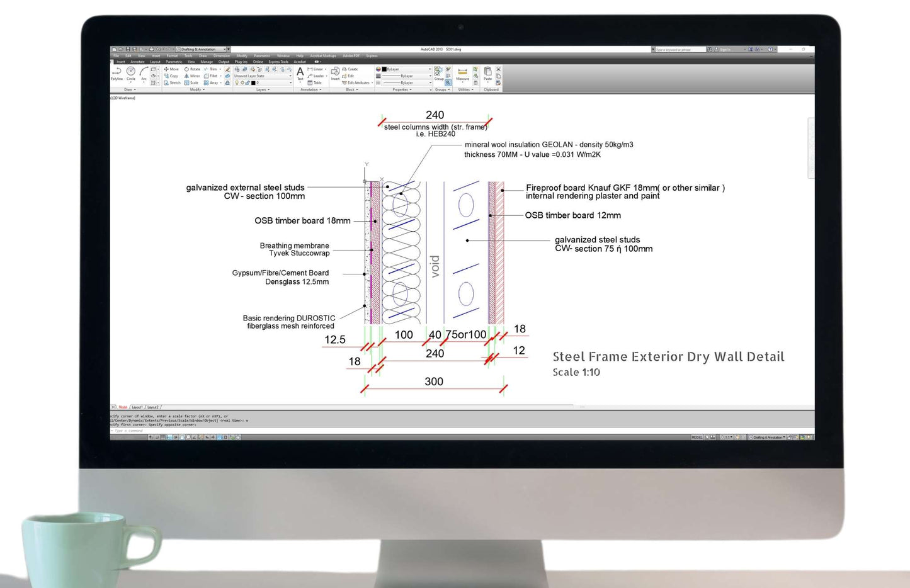Toggle the layer light bulb on/off icon
Screen dimensions: 910x588
[237, 82]
